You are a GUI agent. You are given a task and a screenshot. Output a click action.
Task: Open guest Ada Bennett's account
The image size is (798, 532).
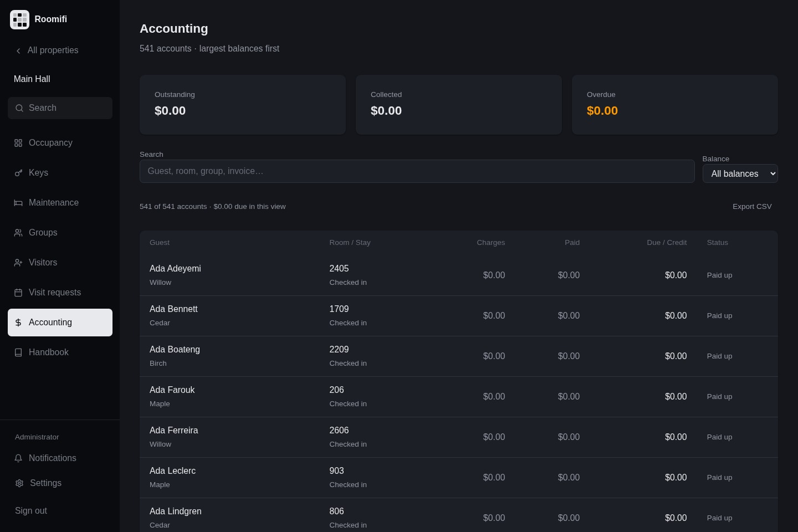coord(173,309)
